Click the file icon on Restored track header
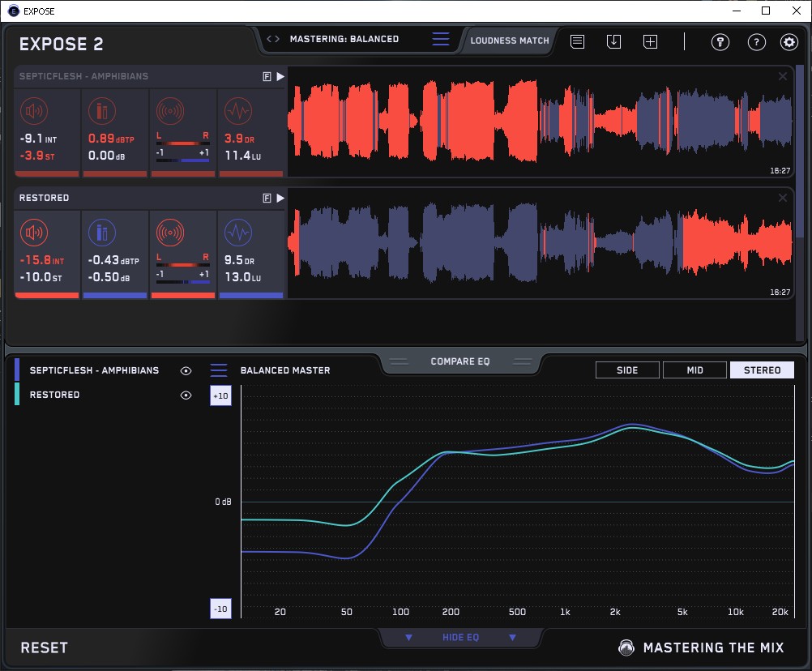Screen dimensions: 812x671 tap(267, 199)
